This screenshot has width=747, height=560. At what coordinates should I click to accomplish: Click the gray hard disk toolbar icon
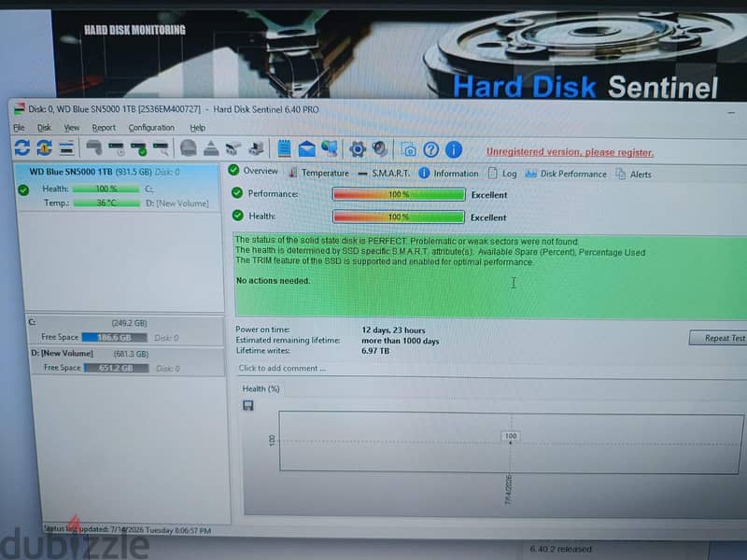click(x=94, y=148)
